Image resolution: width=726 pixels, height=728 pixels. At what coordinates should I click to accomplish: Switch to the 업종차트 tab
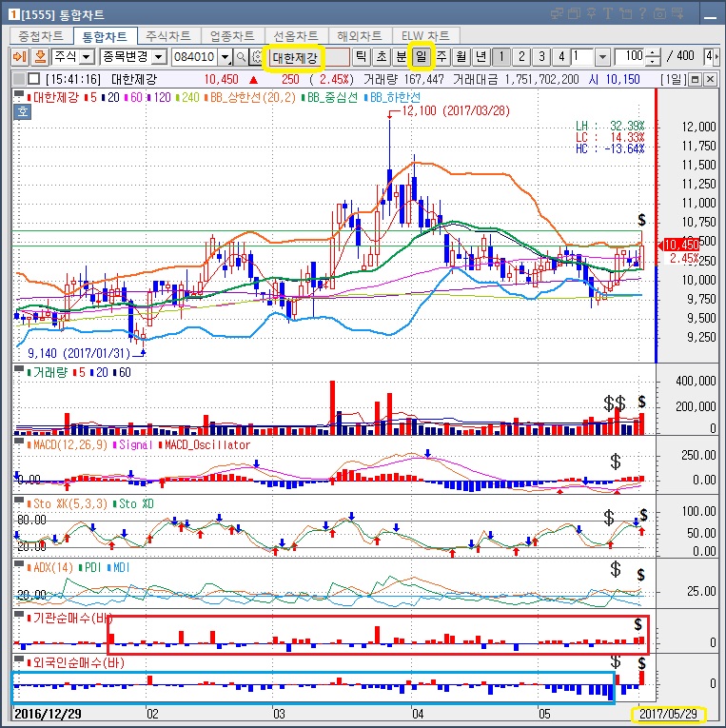point(232,36)
